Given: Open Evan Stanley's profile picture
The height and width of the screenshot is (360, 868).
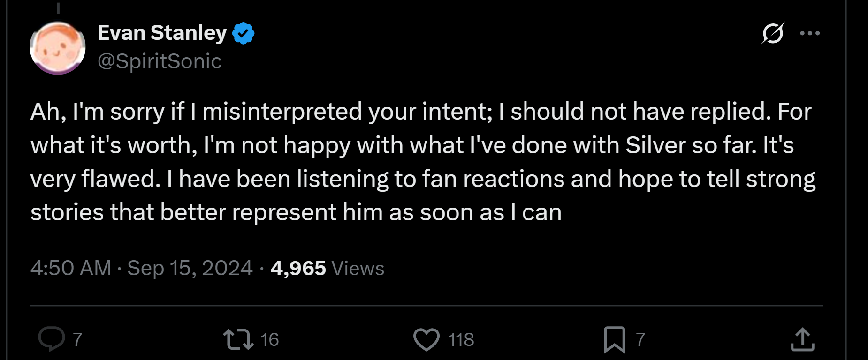Looking at the screenshot, I should 58,47.
